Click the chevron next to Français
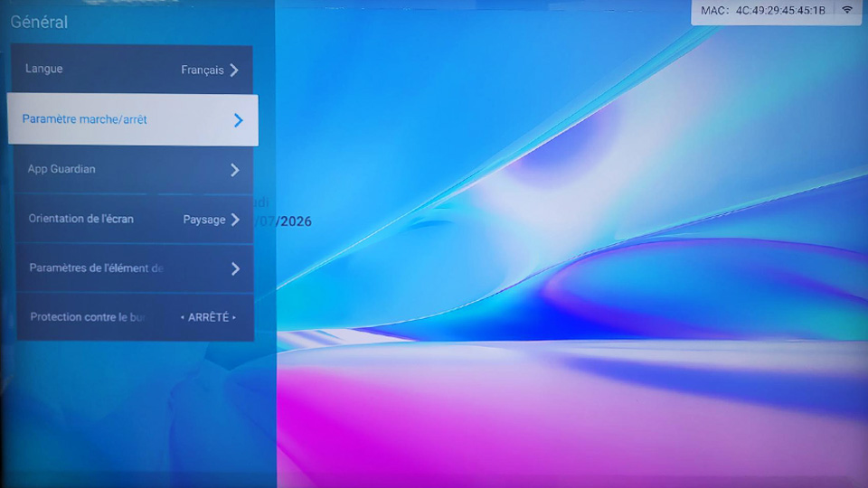The image size is (868, 488). [234, 70]
